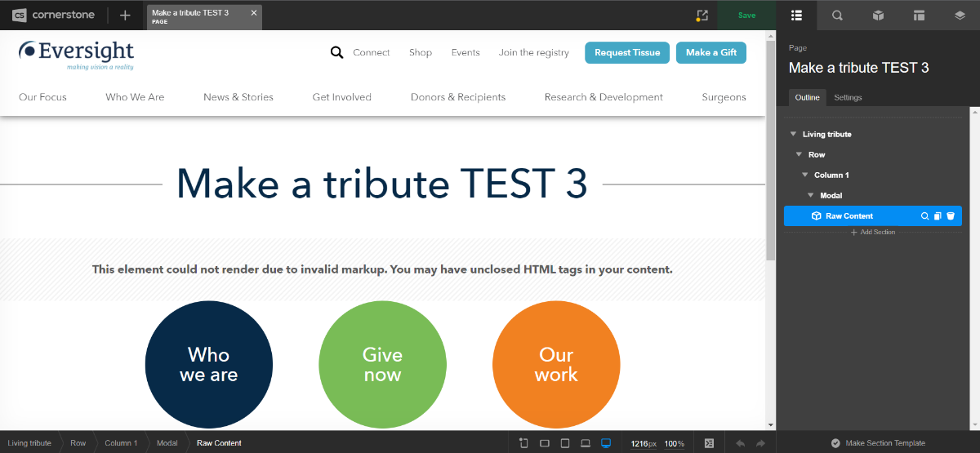Switch preview to desktop monitor size
Screen dimensions: 980x453
coord(606,443)
